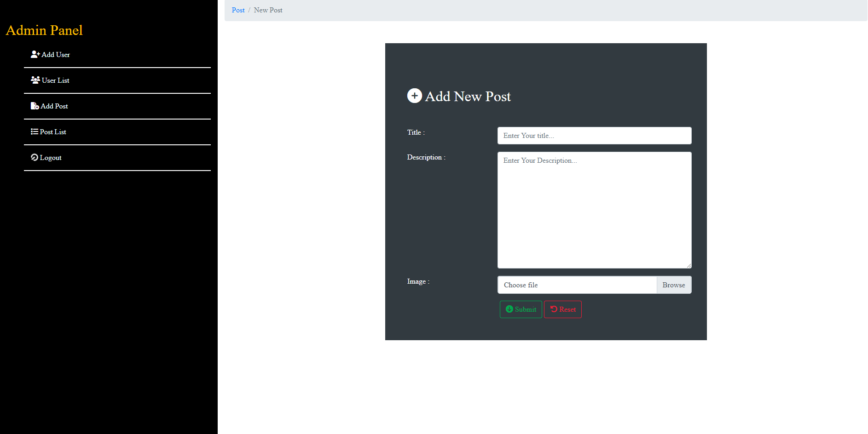Screen dimensions: 868x434
Task: Log out via the sidebar Logout entry
Action: click(50, 157)
